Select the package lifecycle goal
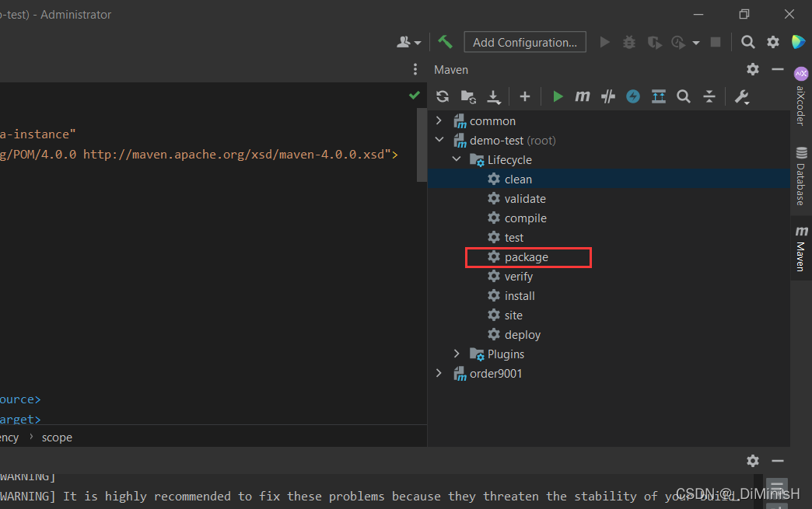 (x=526, y=257)
